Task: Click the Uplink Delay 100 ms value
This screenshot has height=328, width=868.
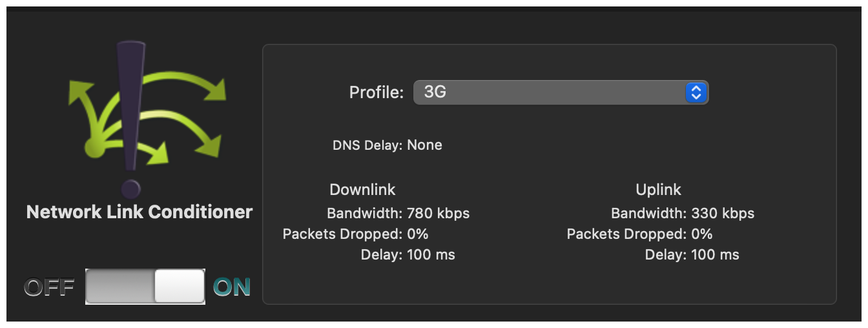Action: click(715, 254)
